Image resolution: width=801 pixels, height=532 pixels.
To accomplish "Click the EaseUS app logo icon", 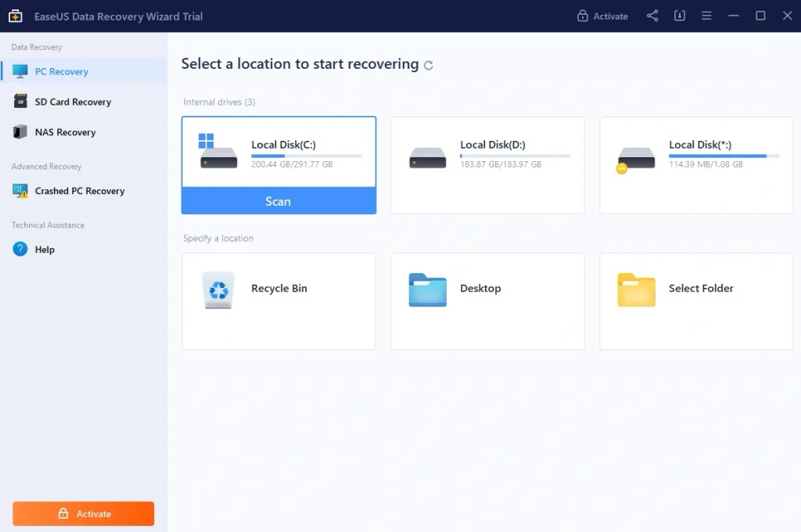I will [16, 16].
